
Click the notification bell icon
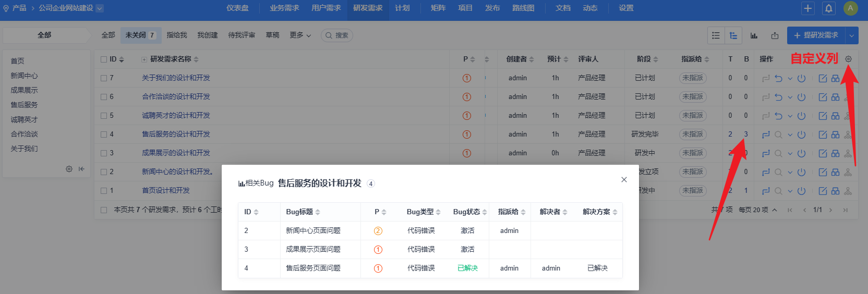pyautogui.click(x=828, y=8)
